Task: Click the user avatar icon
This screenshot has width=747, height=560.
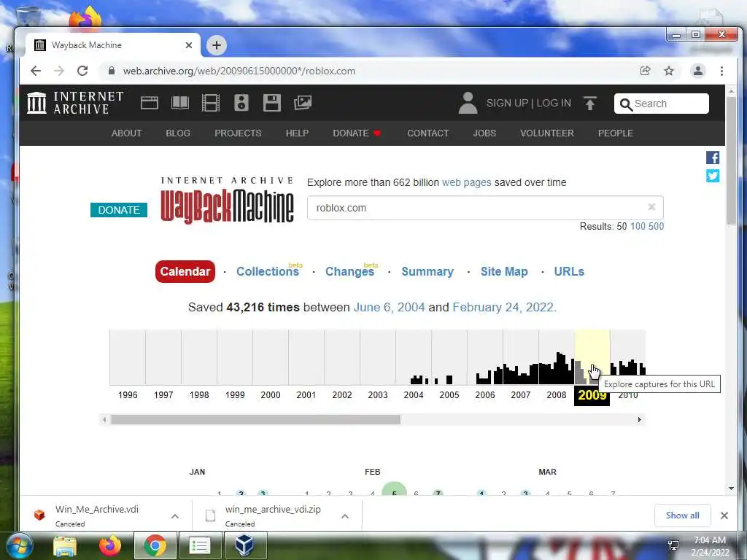Action: pos(468,103)
